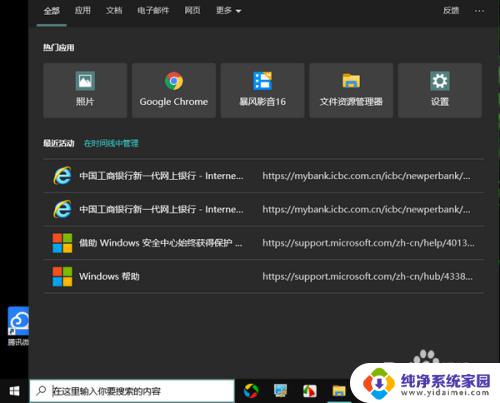This screenshot has width=500, height=403.
Task: Click the Microsoft logo beside Windows 安全中心 entry
Action: pos(62,243)
